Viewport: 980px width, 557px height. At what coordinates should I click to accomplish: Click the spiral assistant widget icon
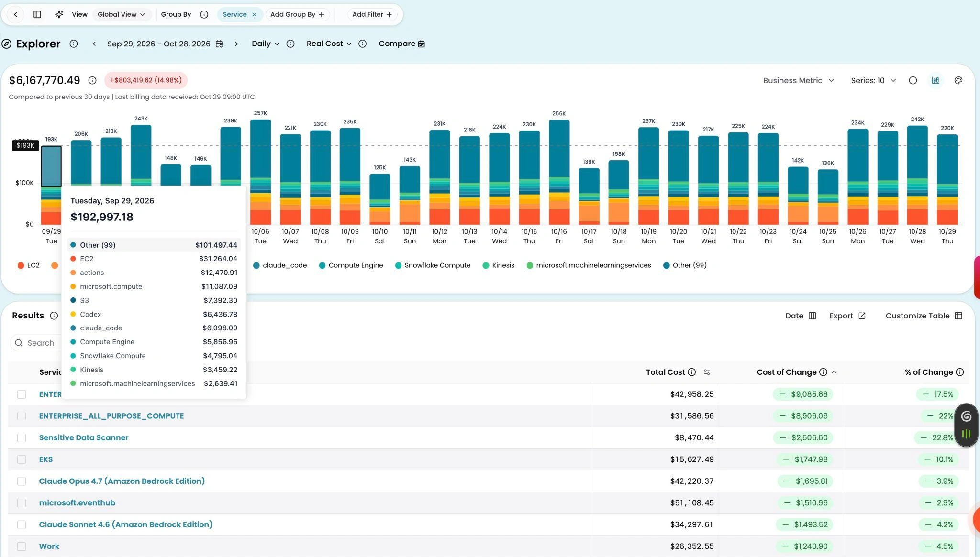coord(966,416)
